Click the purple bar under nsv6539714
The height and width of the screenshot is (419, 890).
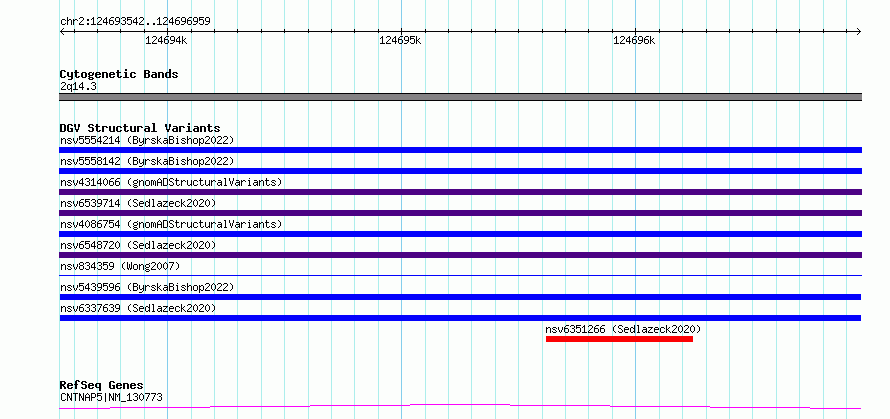pyautogui.click(x=460, y=213)
